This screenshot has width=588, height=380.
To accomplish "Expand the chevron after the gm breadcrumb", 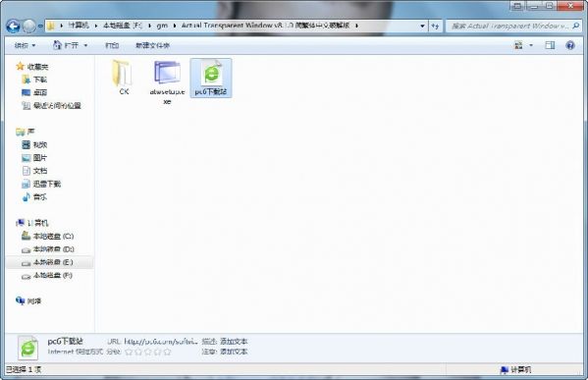I will click(x=175, y=26).
